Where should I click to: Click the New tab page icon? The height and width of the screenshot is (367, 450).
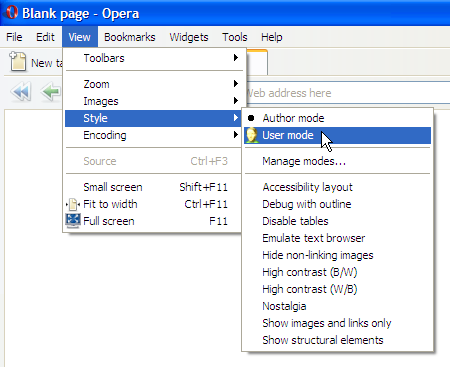coord(17,61)
